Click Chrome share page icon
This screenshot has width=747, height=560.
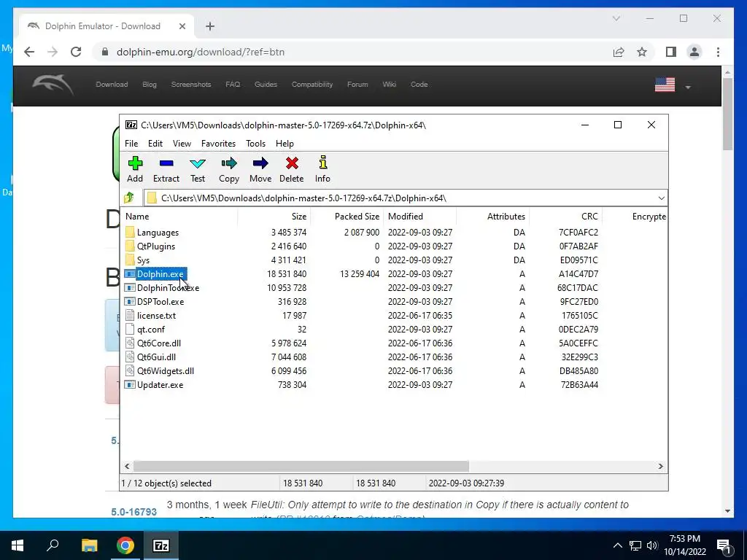(x=619, y=52)
